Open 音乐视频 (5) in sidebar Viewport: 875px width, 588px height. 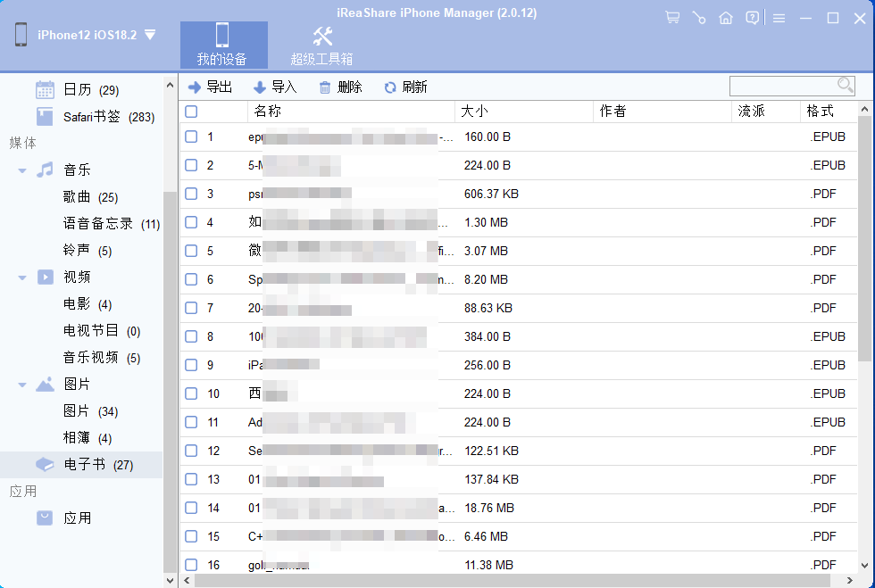[102, 358]
